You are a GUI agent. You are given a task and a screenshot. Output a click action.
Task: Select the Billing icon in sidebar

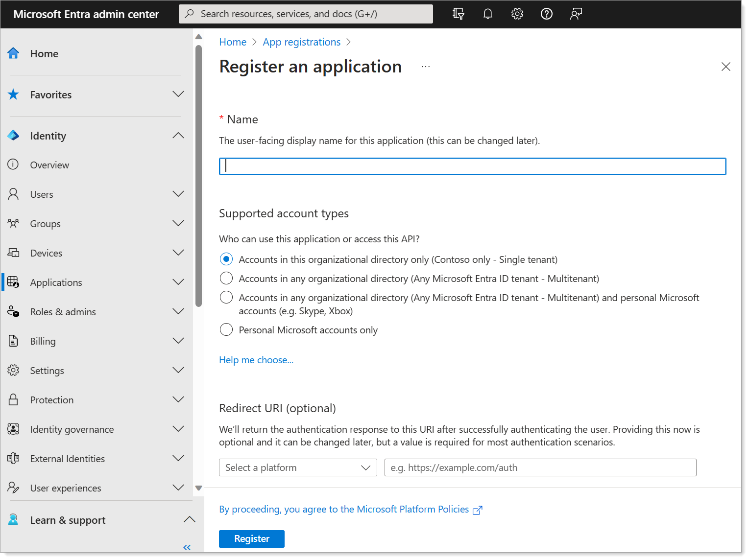point(13,341)
